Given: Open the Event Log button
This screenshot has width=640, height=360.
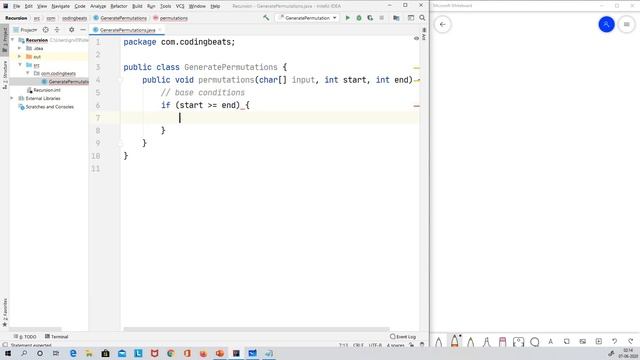Looking at the screenshot, I should coord(403,337).
